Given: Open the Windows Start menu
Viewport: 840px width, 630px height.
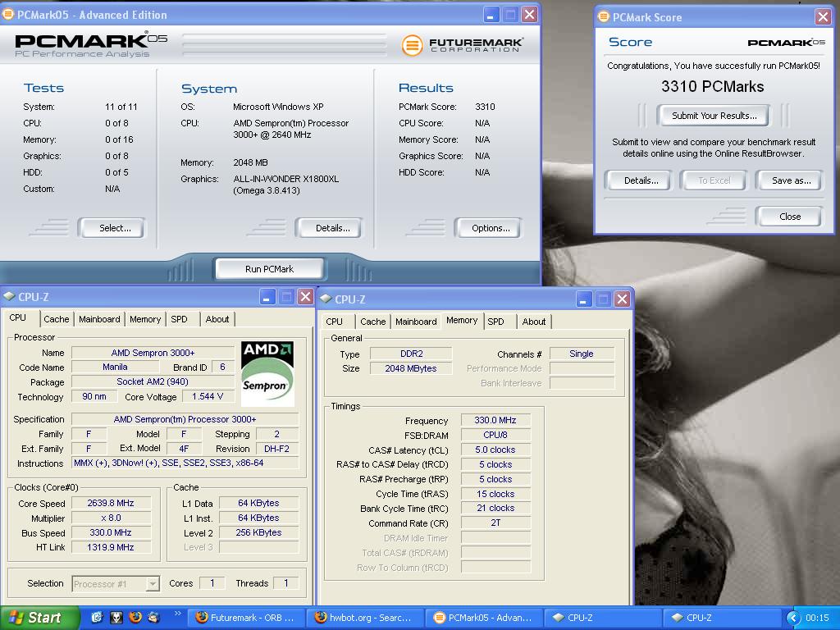Looking at the screenshot, I should 39,618.
